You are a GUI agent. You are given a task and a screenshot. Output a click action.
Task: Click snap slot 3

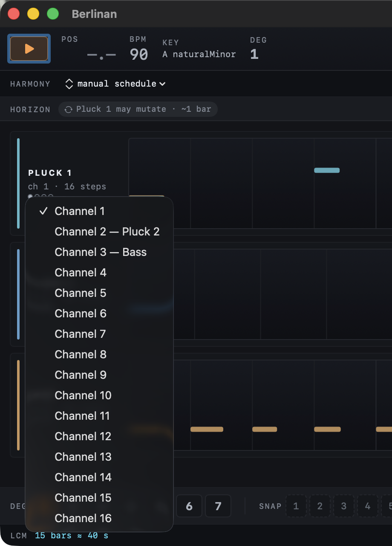344,506
